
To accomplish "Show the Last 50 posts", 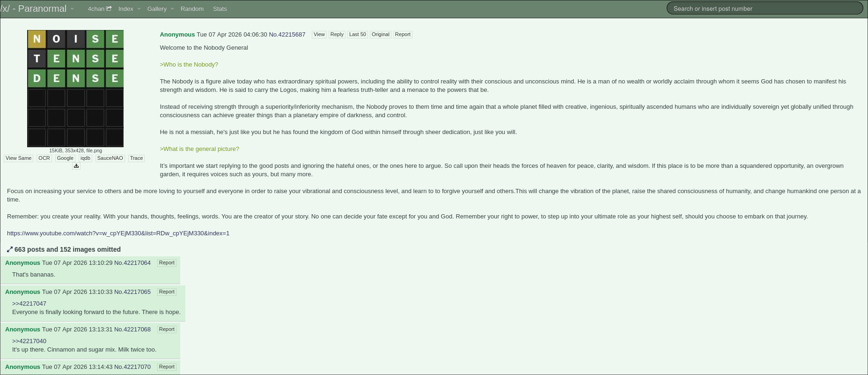I will 357,35.
